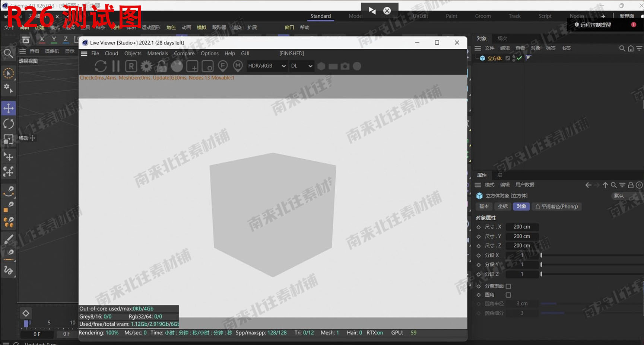Viewport: 644px width, 345px height.
Task: Go up one level in Attribute Manager
Action: [x=605, y=185]
